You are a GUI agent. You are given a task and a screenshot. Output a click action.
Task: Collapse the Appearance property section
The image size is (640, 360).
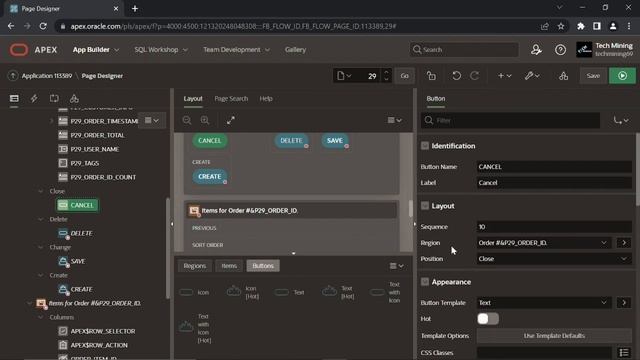(x=424, y=282)
